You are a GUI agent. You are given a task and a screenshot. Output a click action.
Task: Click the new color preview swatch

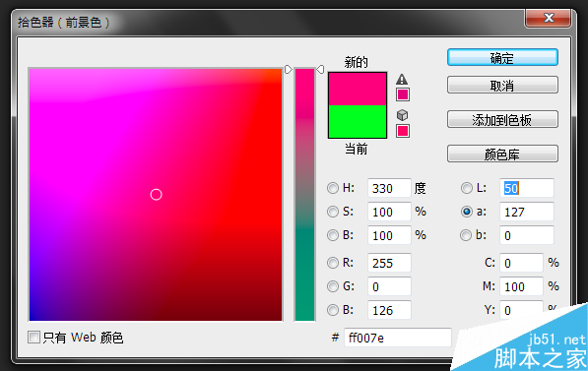(x=358, y=89)
